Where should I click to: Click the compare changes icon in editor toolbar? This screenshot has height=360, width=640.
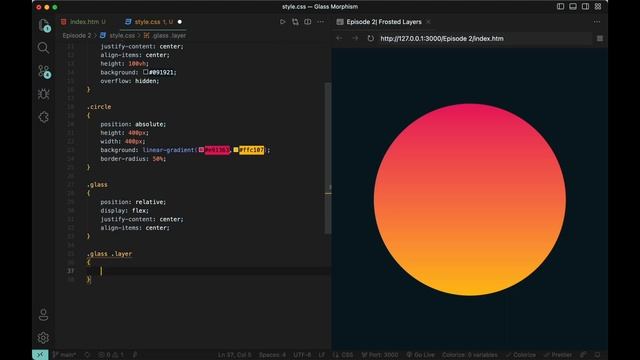point(295,22)
